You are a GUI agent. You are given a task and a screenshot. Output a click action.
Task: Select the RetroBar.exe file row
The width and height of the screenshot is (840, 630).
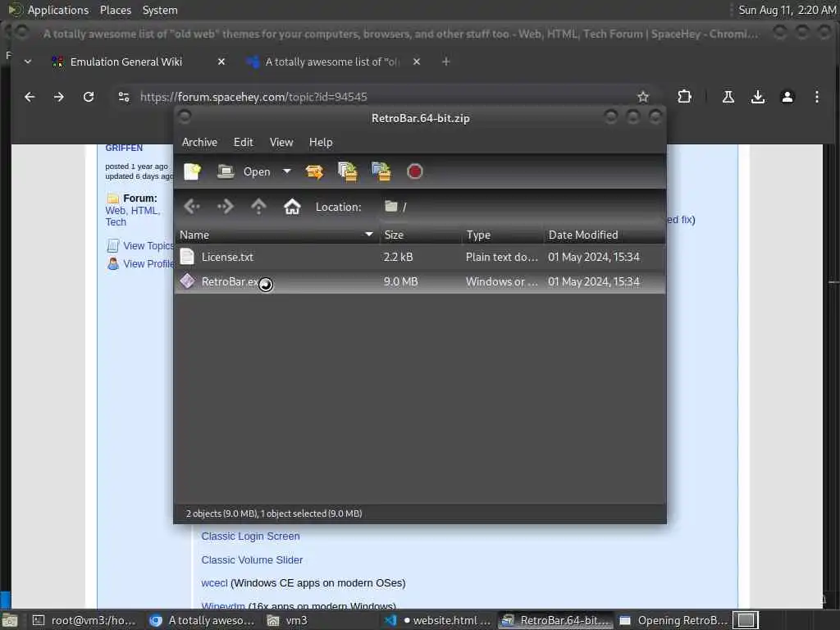(420, 282)
